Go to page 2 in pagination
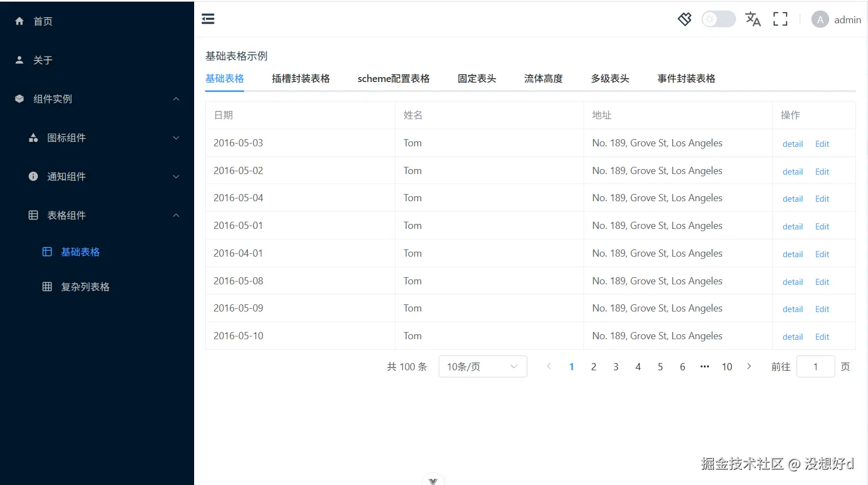 click(x=593, y=366)
